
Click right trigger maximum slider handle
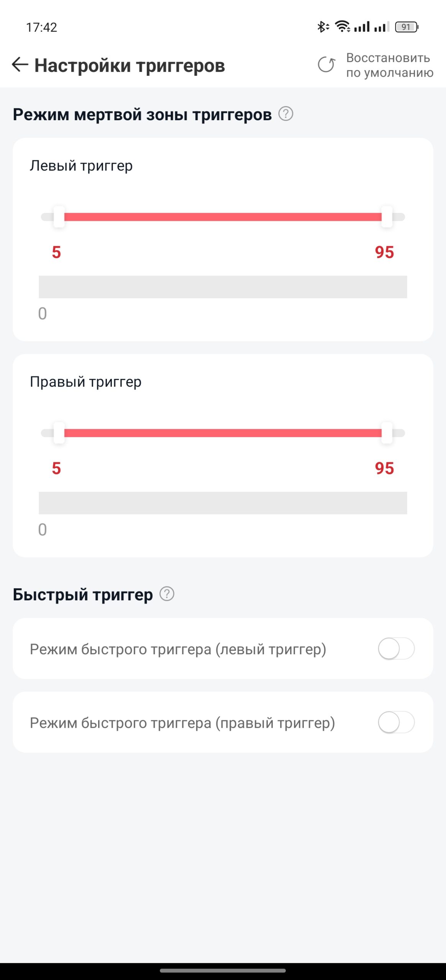click(387, 433)
